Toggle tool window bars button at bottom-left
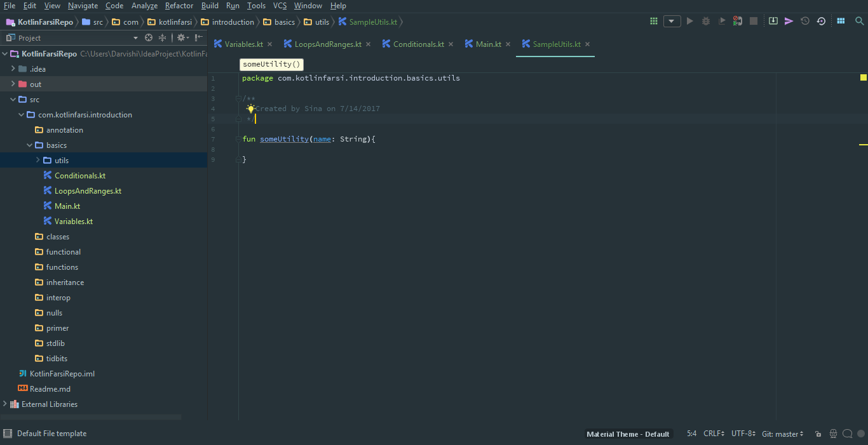This screenshot has height=445, width=868. [x=7, y=434]
